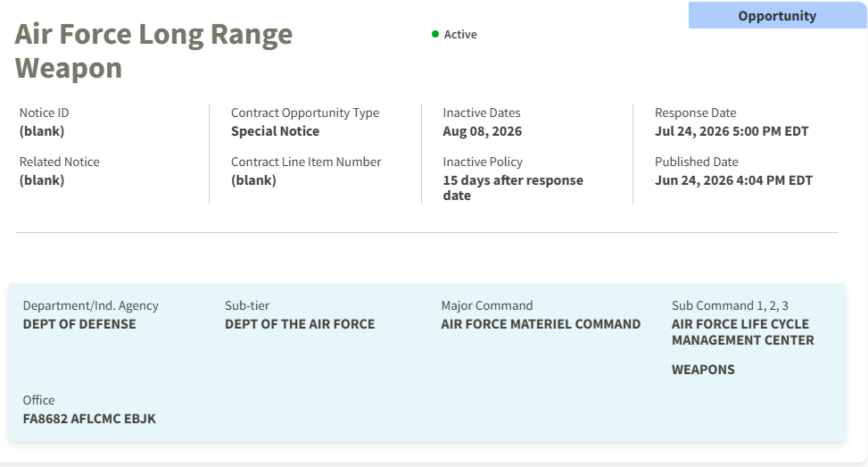This screenshot has width=868, height=467.
Task: Click DEPT OF THE AIR FORCE value
Action: 300,324
